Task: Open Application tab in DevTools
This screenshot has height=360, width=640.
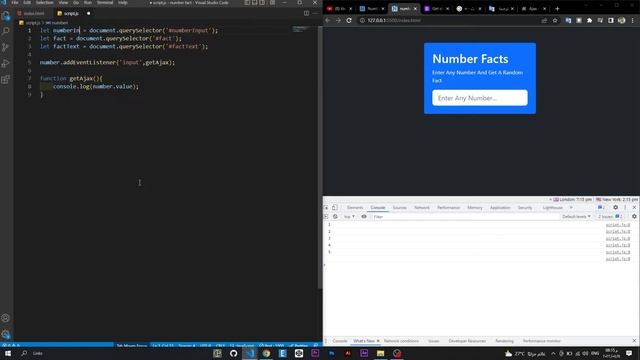Action: coord(500,207)
